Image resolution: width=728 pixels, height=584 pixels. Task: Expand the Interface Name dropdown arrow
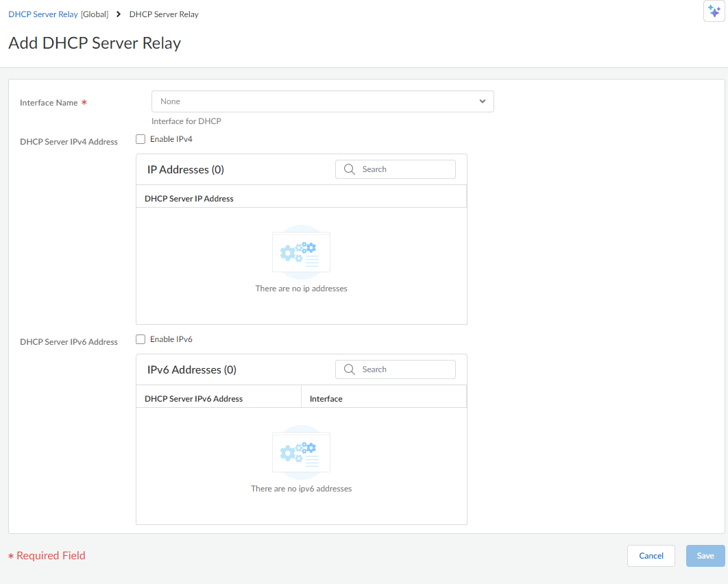(x=483, y=101)
